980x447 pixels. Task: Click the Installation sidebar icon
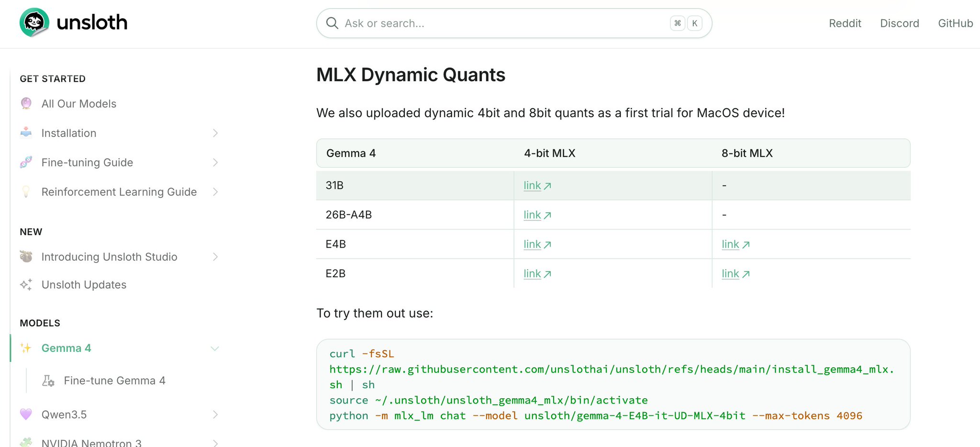pos(26,132)
